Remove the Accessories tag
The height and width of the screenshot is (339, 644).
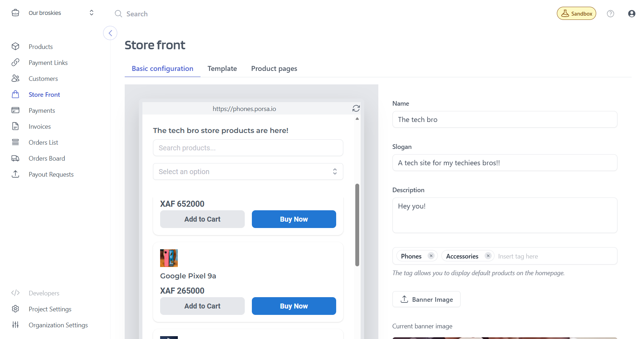(x=488, y=255)
